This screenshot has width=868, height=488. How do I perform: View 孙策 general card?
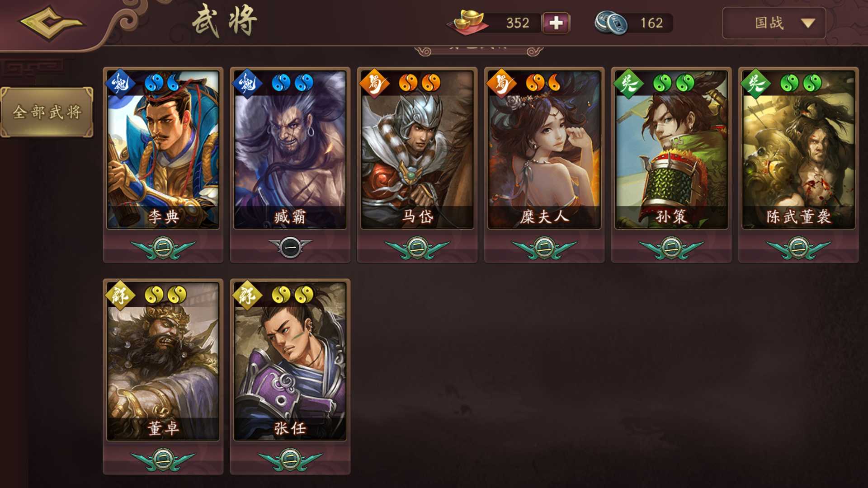[671, 149]
